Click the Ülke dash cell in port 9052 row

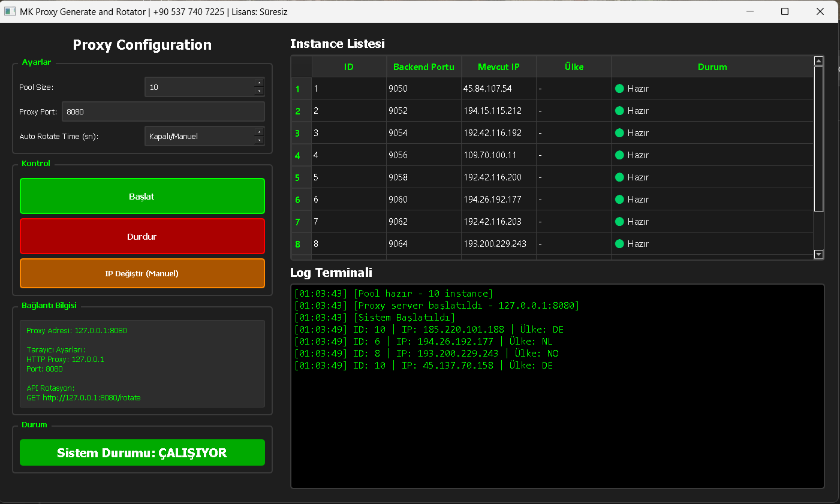click(x=574, y=111)
